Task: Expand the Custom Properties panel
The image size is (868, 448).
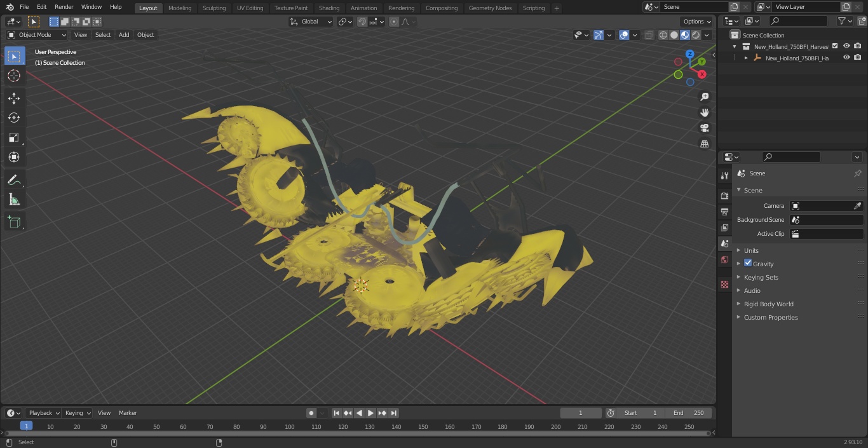Action: (x=771, y=317)
